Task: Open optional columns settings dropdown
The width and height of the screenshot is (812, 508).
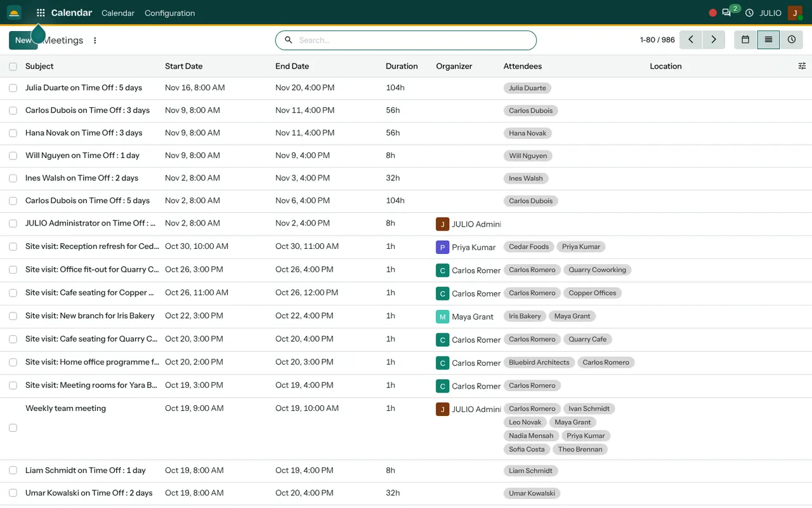Action: 802,66
